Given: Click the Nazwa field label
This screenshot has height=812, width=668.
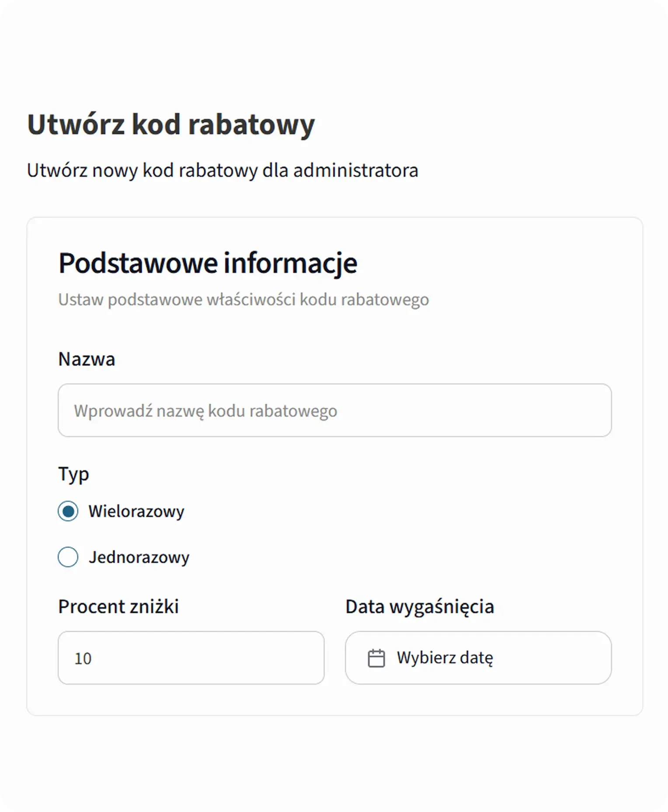Looking at the screenshot, I should pyautogui.click(x=87, y=359).
